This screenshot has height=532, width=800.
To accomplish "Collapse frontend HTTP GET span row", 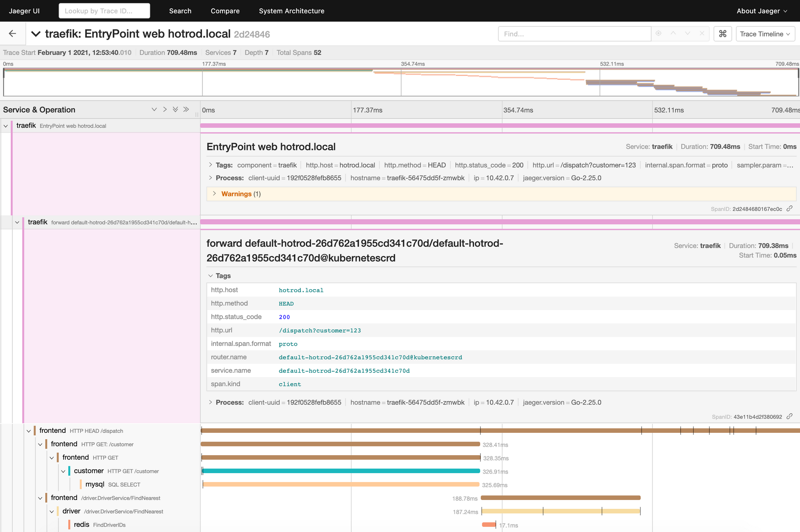I will [52, 458].
